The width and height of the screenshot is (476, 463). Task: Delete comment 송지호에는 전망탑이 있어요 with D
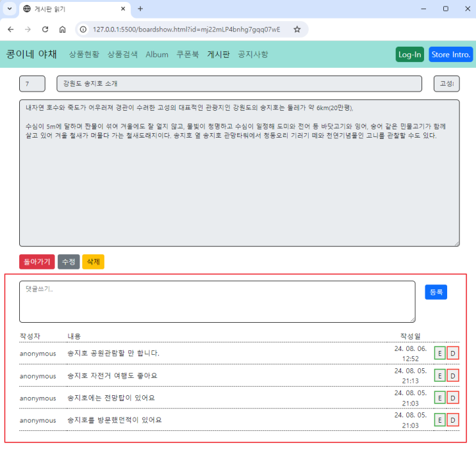coord(453,398)
